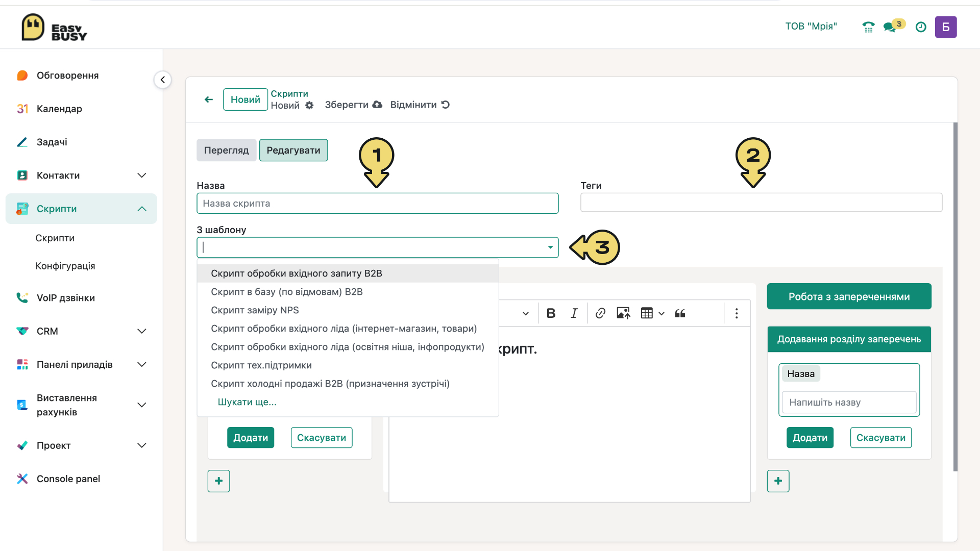Click the Робота з запереченнями button

click(x=849, y=296)
